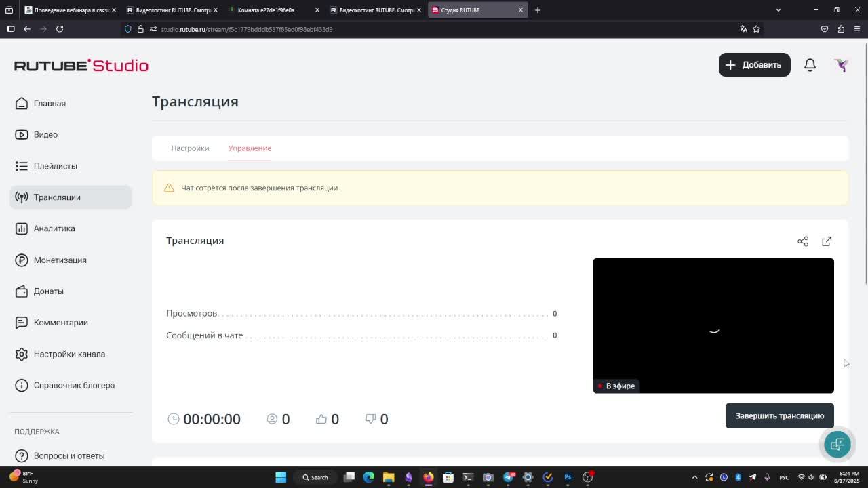Open the list of all tabs
Viewport: 868px width, 488px height.
pyautogui.click(x=778, y=9)
